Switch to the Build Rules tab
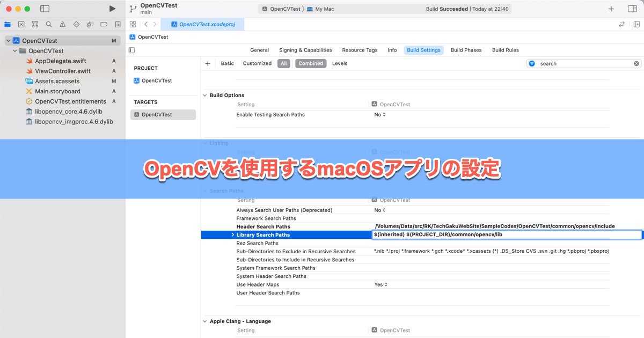 (x=506, y=50)
